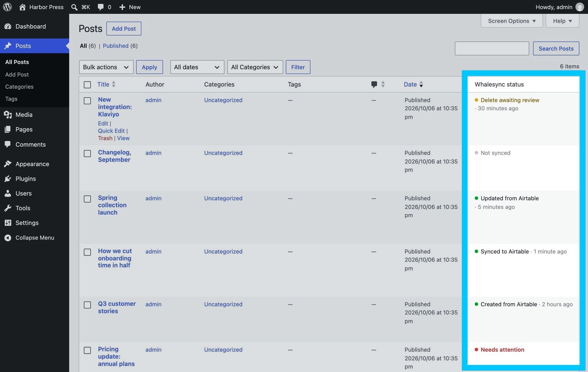Click the WordPress logo icon
The width and height of the screenshot is (588, 372).
tap(7, 7)
